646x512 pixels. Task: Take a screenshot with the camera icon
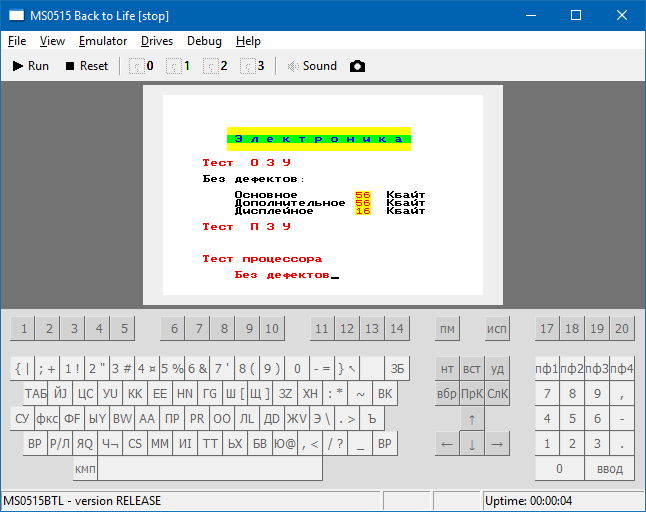(x=357, y=66)
